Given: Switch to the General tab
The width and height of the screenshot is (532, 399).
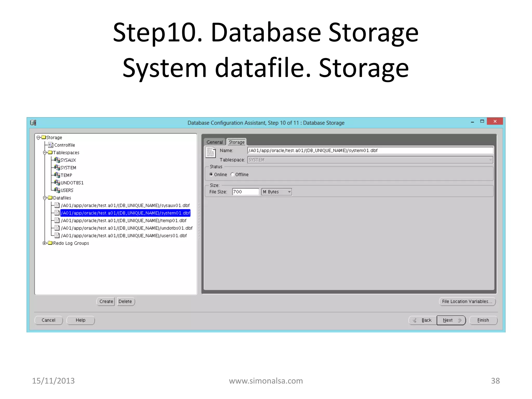Looking at the screenshot, I should point(215,142).
